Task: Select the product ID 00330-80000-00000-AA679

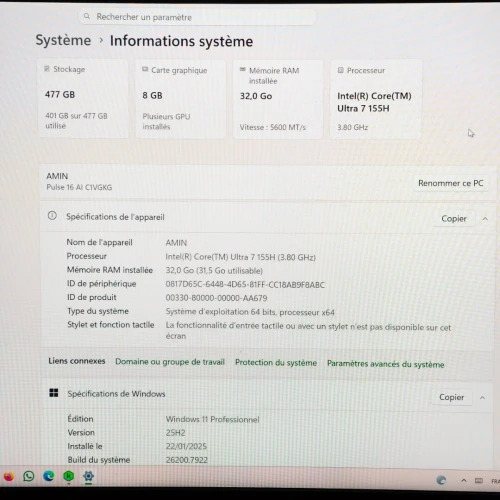Action: [x=216, y=298]
